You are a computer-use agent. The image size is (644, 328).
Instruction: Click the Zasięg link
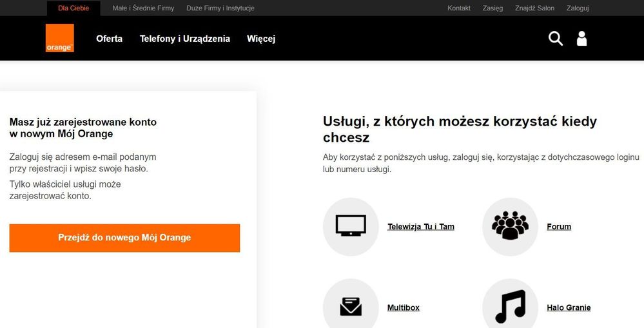493,8
